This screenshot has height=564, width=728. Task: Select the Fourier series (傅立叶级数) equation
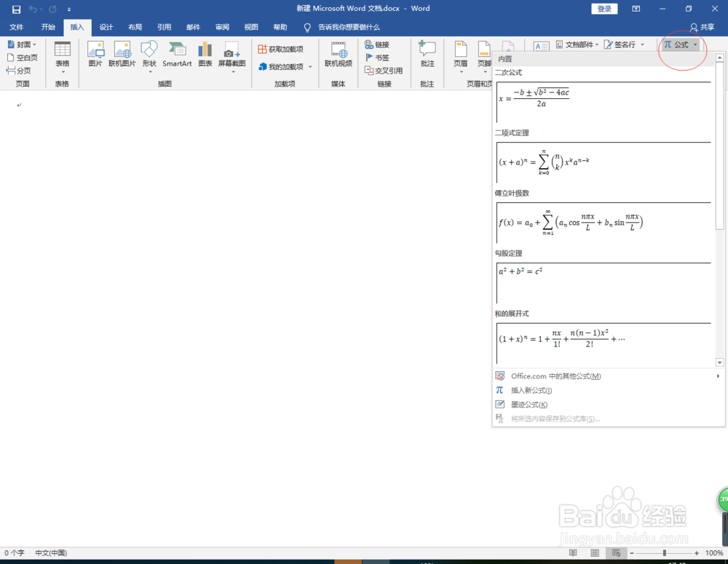(x=604, y=223)
